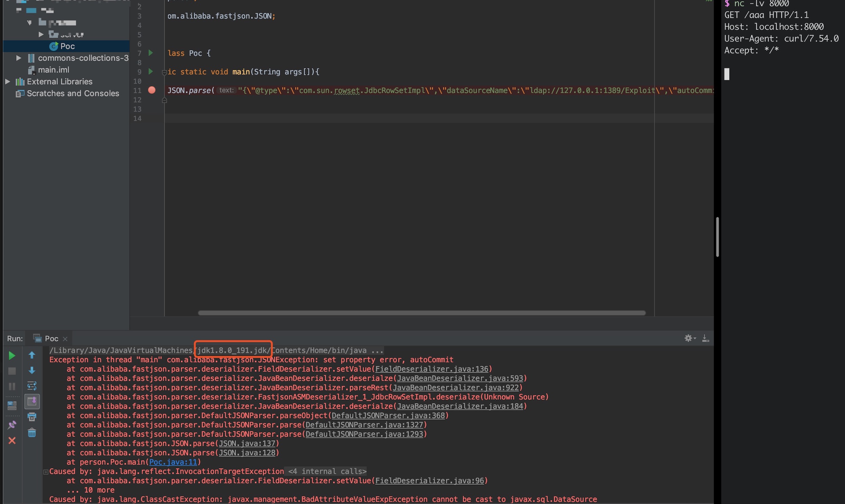Expand the commons-collections-3 library node
The height and width of the screenshot is (504, 845).
click(x=19, y=58)
